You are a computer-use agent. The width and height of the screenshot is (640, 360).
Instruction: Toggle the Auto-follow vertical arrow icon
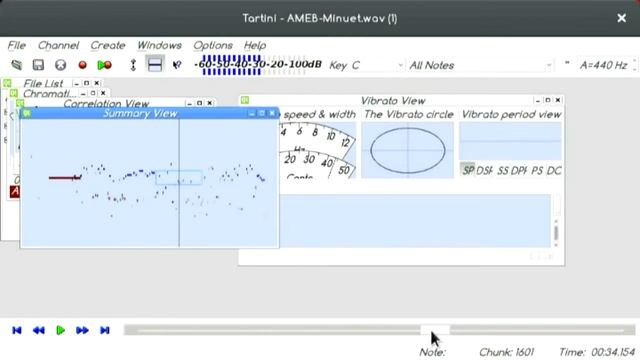point(133,65)
